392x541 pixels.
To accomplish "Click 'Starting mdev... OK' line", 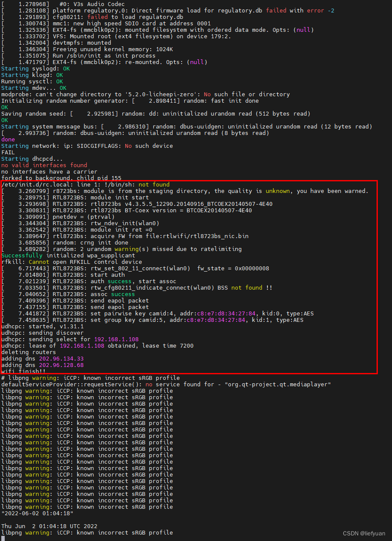I will (34, 88).
